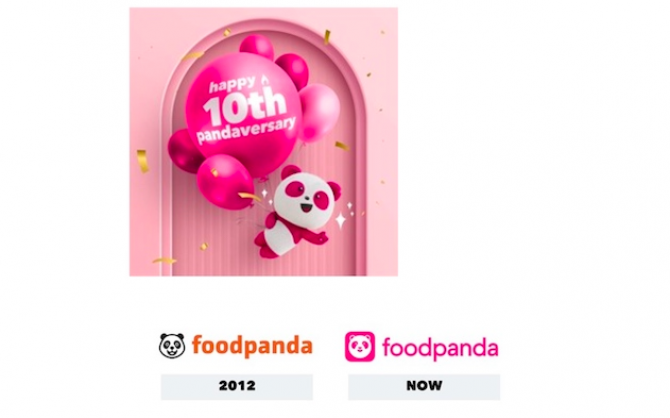Click the 'happy' word on balloon
This screenshot has width=670, height=418.
tap(233, 84)
